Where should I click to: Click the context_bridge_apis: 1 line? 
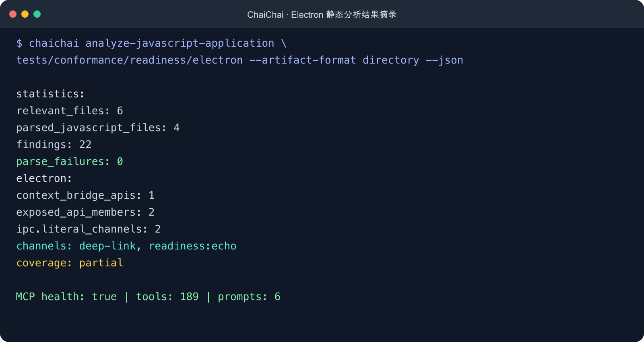[x=85, y=195]
